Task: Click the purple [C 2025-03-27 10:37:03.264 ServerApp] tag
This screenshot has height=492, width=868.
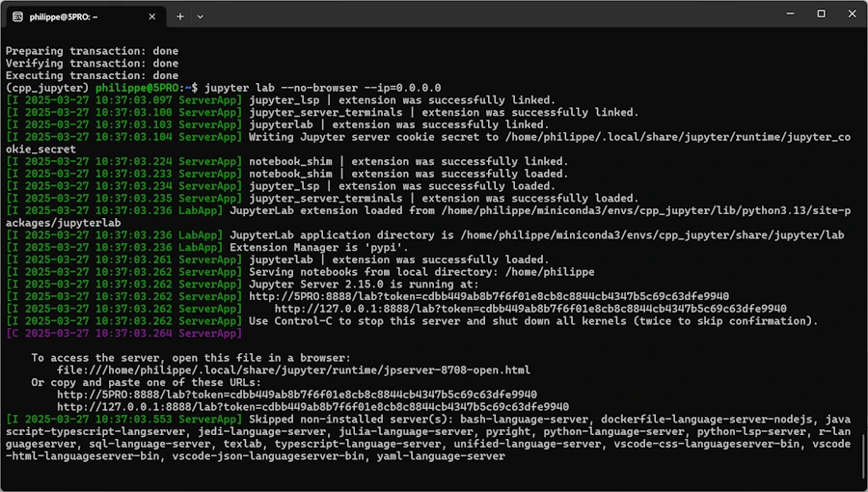Action: click(124, 333)
